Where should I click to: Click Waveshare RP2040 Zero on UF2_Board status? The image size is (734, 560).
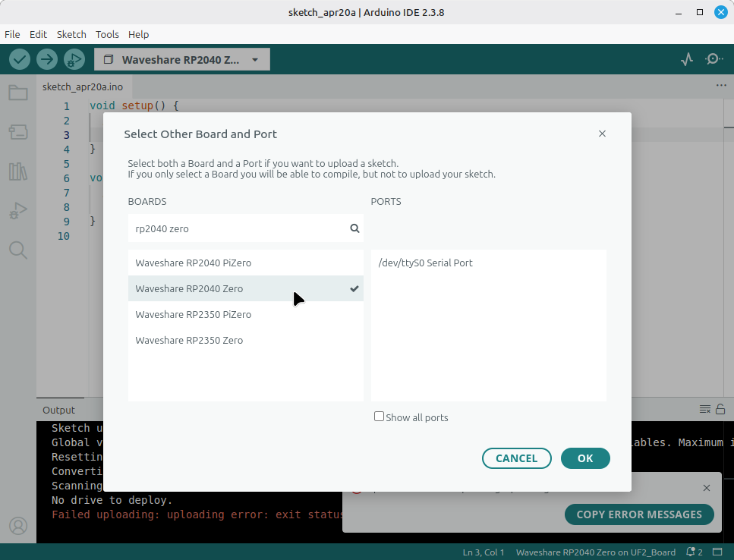(595, 552)
